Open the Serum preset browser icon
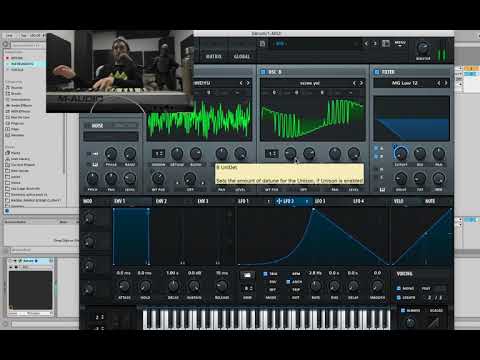This screenshot has width=480, height=360. click(x=386, y=44)
